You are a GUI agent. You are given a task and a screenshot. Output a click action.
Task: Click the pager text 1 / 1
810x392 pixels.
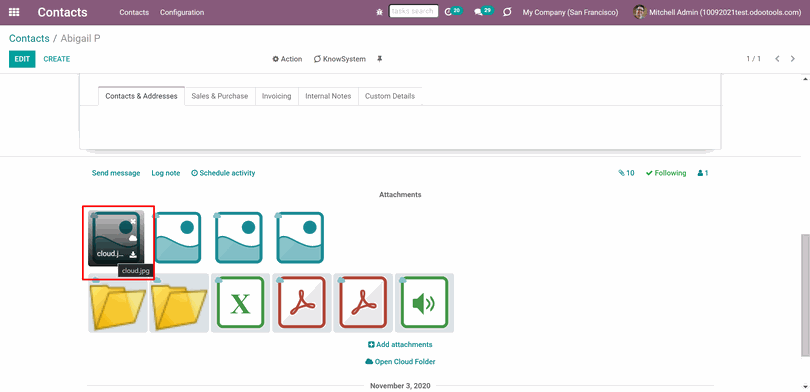point(753,59)
